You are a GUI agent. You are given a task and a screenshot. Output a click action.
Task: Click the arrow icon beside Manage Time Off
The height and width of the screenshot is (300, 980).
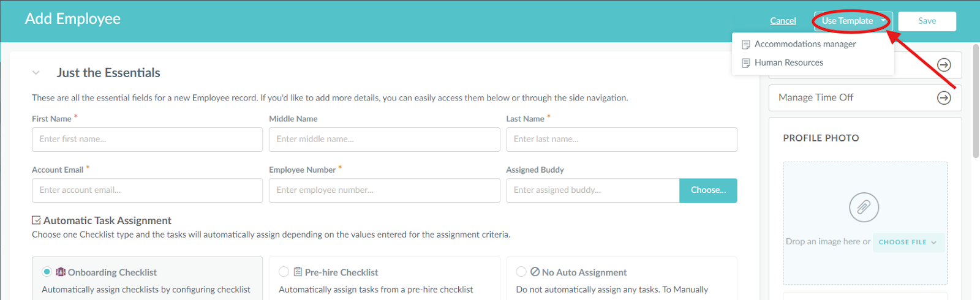tap(944, 98)
